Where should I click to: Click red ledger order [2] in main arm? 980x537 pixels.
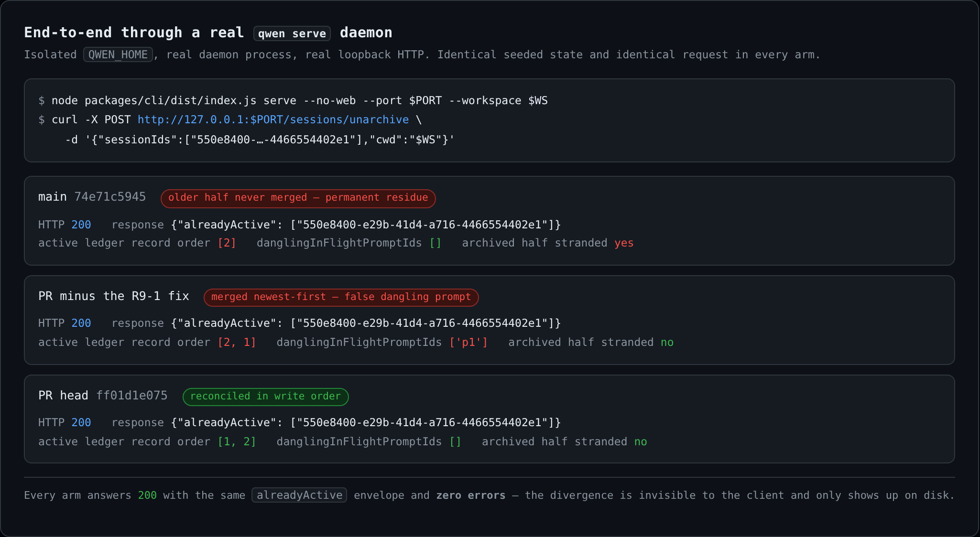(x=227, y=243)
